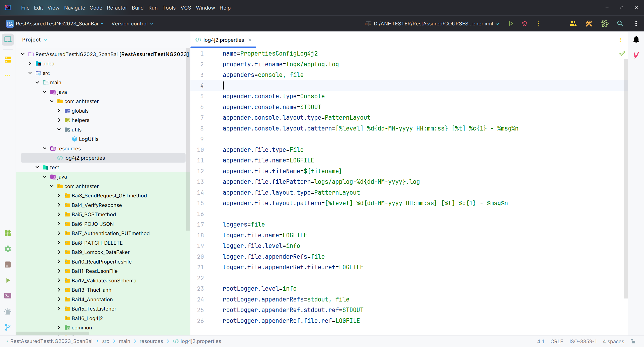This screenshot has height=347, width=644.
Task: Open the Window menu
Action: pyautogui.click(x=205, y=8)
